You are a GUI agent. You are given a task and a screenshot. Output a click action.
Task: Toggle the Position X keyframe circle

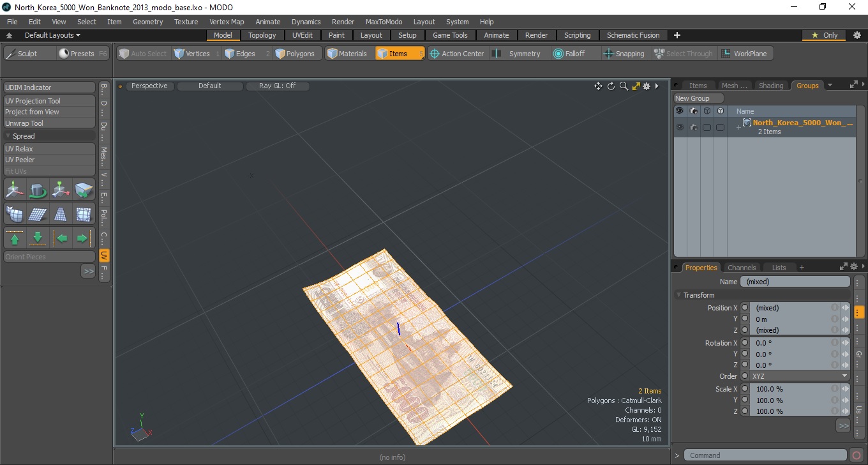click(x=745, y=308)
